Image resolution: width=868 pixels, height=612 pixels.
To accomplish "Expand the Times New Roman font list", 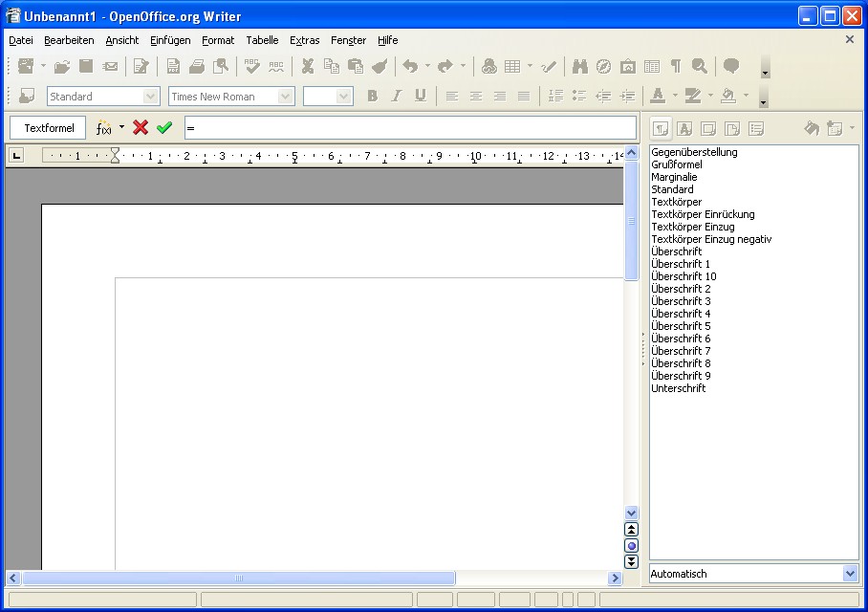I will pyautogui.click(x=286, y=97).
